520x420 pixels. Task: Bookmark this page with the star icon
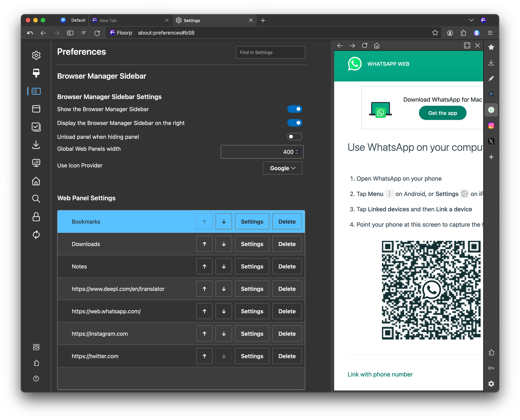click(435, 33)
